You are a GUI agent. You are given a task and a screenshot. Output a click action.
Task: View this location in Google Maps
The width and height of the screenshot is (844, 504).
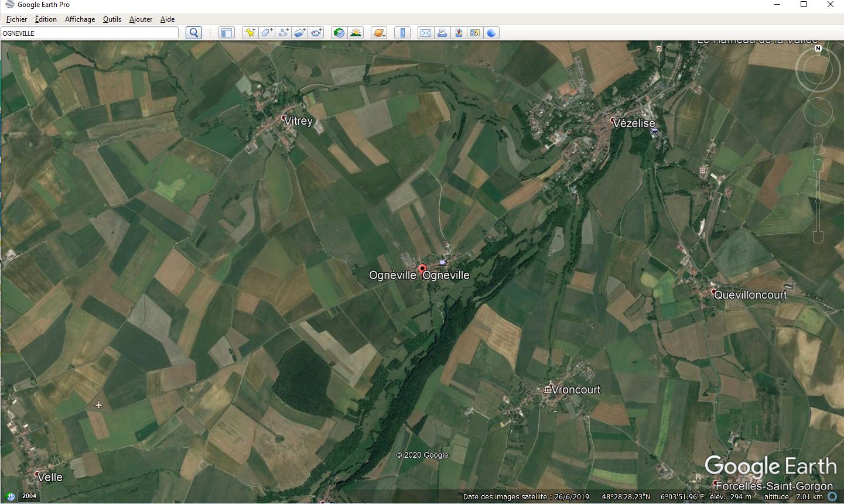pyautogui.click(x=475, y=33)
